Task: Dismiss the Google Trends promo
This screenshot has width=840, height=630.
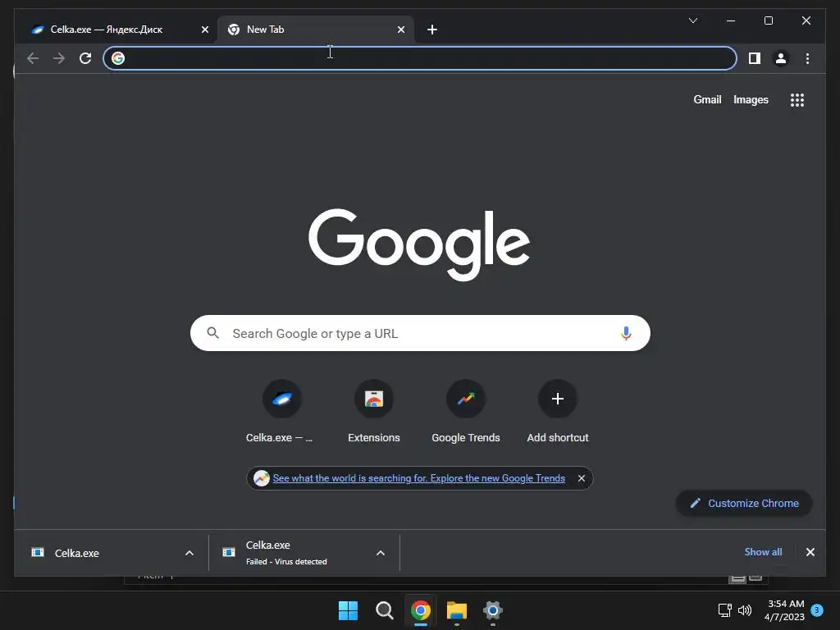Action: click(582, 478)
